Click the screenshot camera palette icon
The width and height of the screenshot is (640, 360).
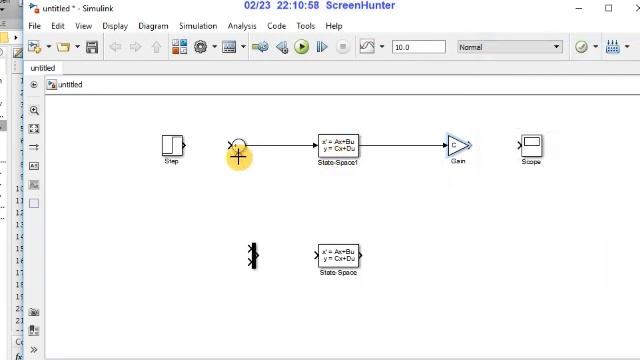(x=34, y=312)
